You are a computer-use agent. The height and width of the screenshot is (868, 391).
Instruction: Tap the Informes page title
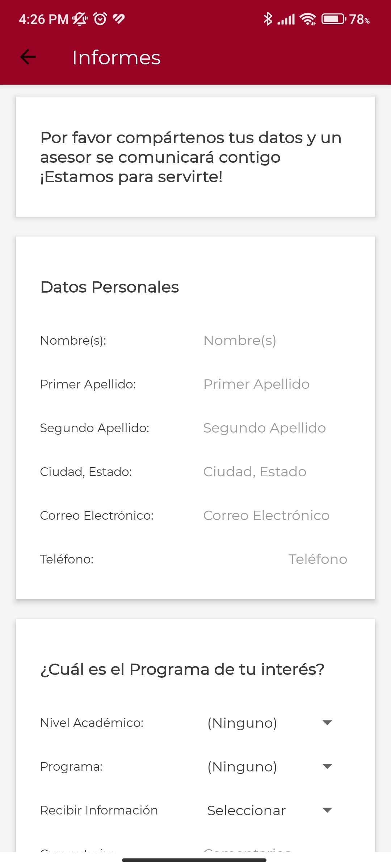click(116, 58)
